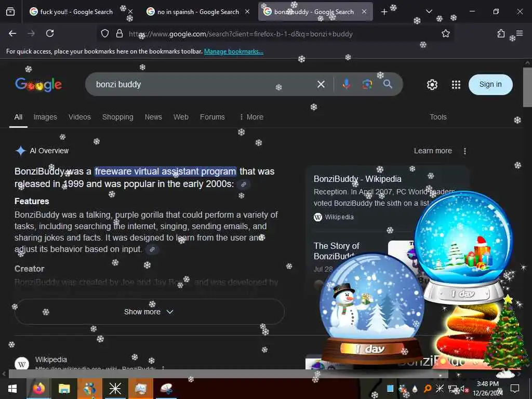This screenshot has height=399, width=532.
Task: Close the 'bonzi buddy' tab
Action: point(364,11)
